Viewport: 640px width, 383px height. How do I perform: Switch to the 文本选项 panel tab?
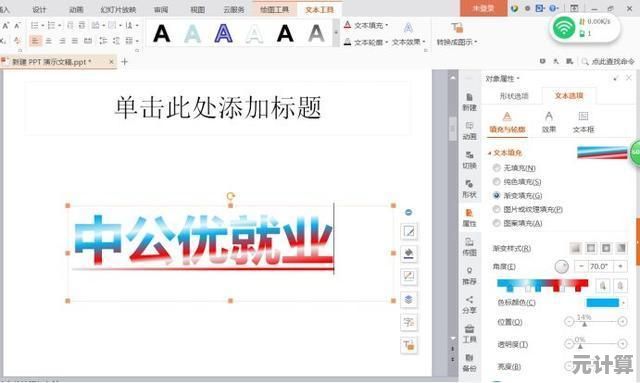569,96
